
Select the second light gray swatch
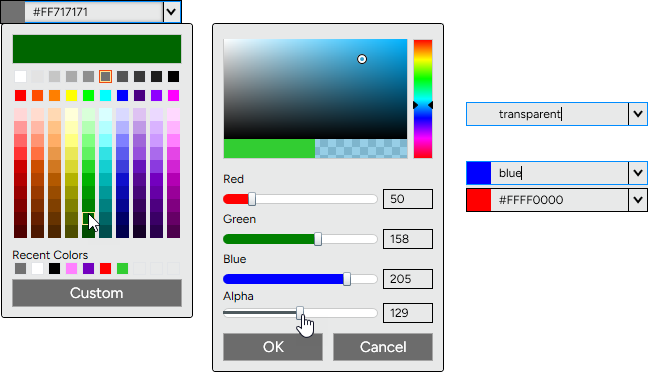[37, 76]
